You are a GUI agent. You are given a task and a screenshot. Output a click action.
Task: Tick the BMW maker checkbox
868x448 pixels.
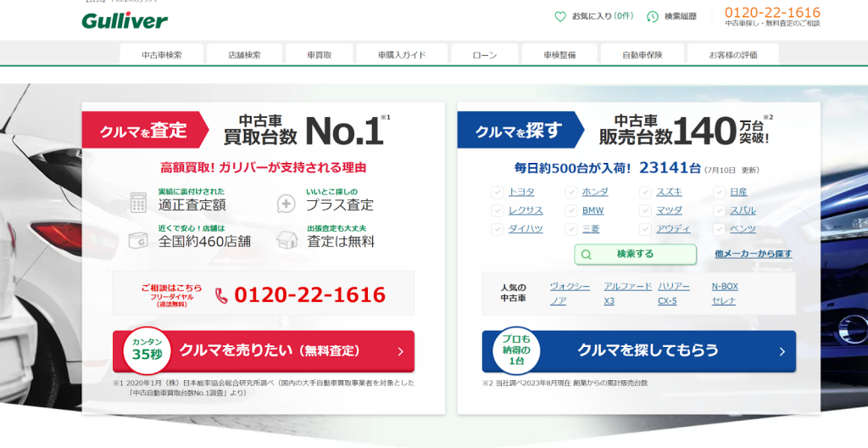point(571,210)
